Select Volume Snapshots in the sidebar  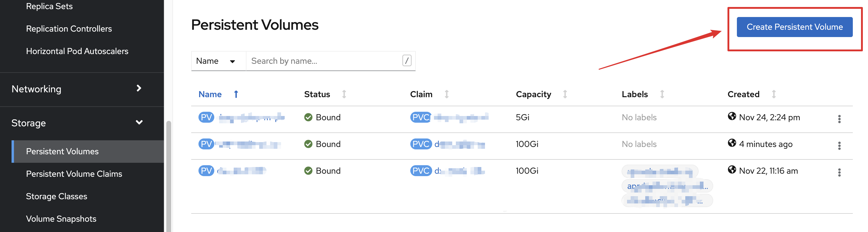[x=61, y=219]
